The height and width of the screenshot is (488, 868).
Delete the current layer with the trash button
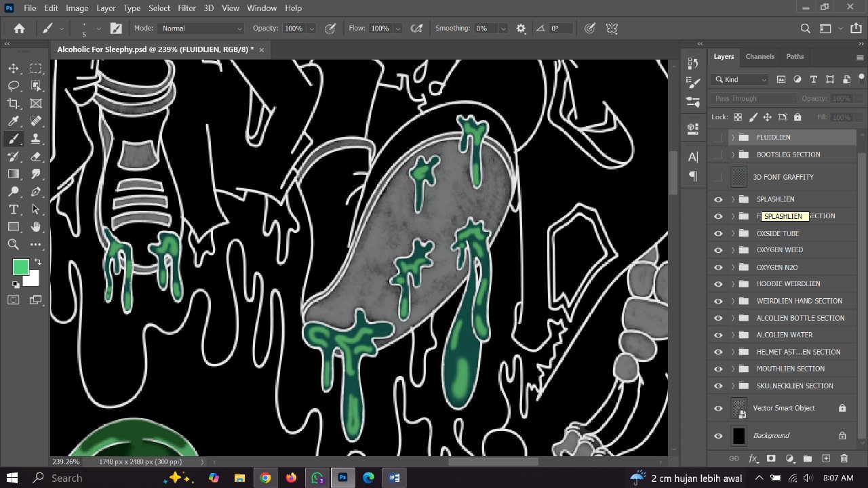pyautogui.click(x=844, y=459)
